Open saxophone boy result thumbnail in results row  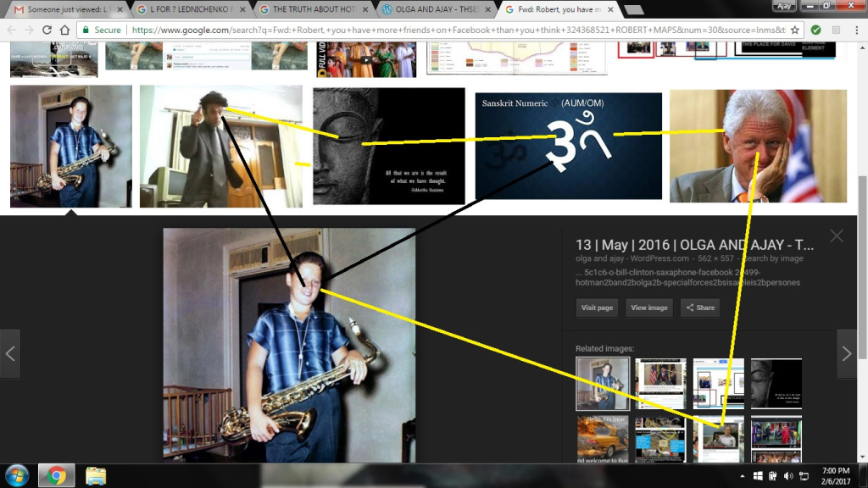[71, 146]
